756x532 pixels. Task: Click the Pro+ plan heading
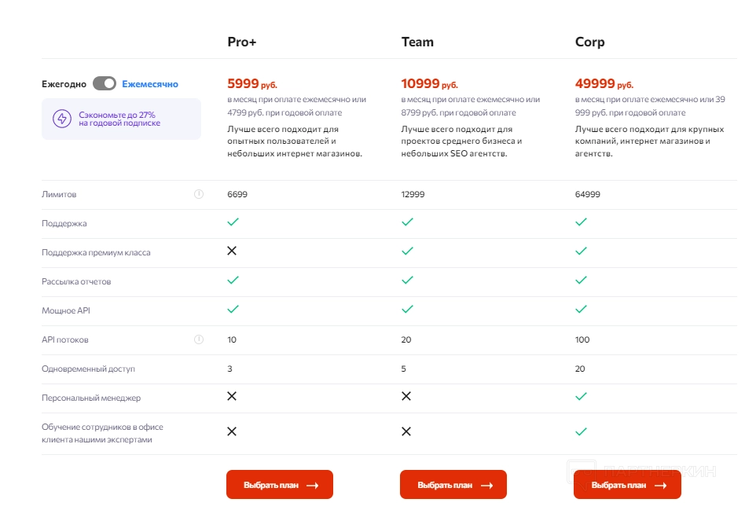(x=242, y=42)
